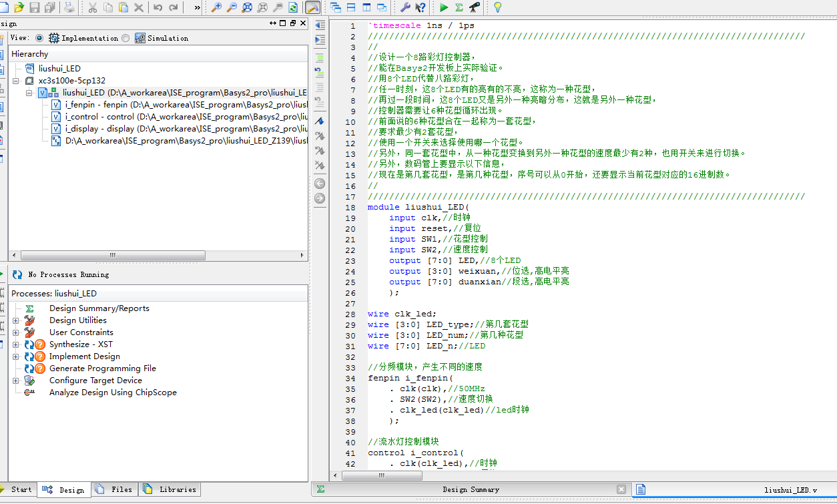This screenshot has width=837, height=504.
Task: Click the Zoom In magnifier icon
Action: pos(216,7)
